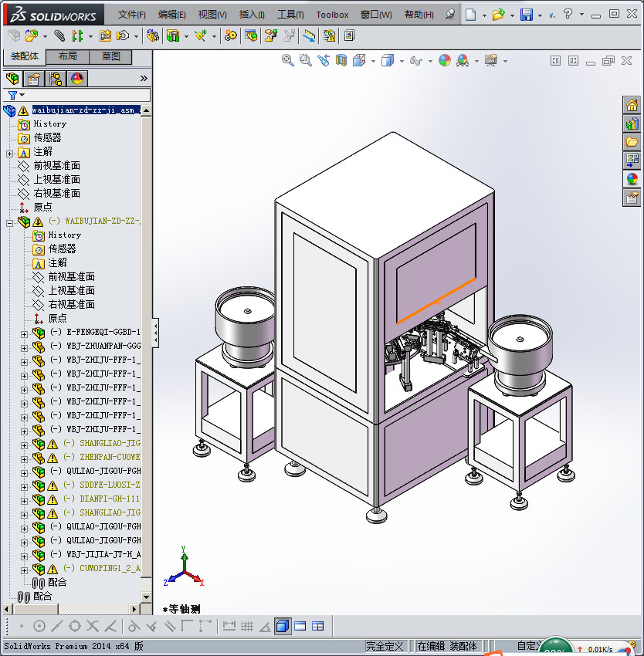Switch to the 布局 tab

pos(67,56)
